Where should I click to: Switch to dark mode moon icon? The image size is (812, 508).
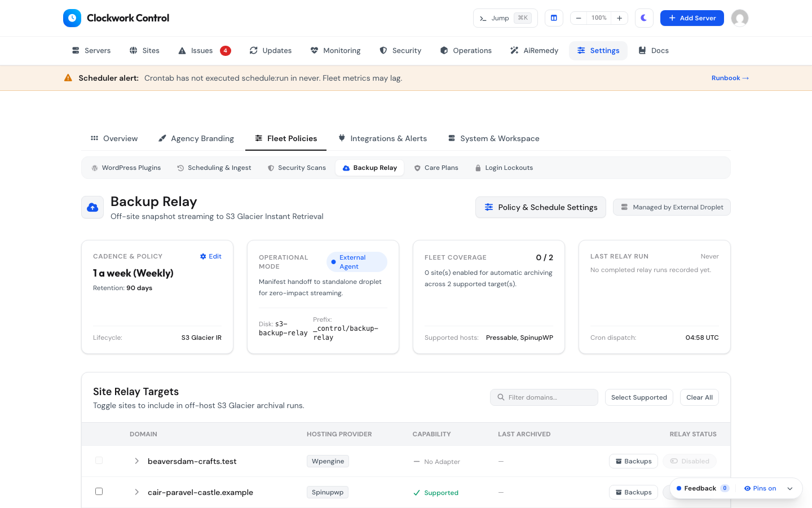tap(644, 18)
